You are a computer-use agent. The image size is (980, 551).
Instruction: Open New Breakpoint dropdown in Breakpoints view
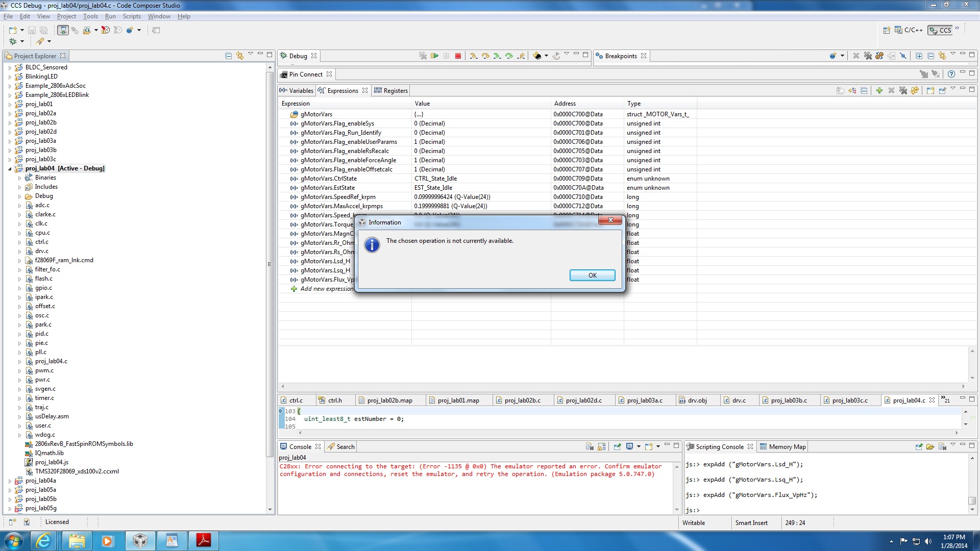tap(842, 56)
